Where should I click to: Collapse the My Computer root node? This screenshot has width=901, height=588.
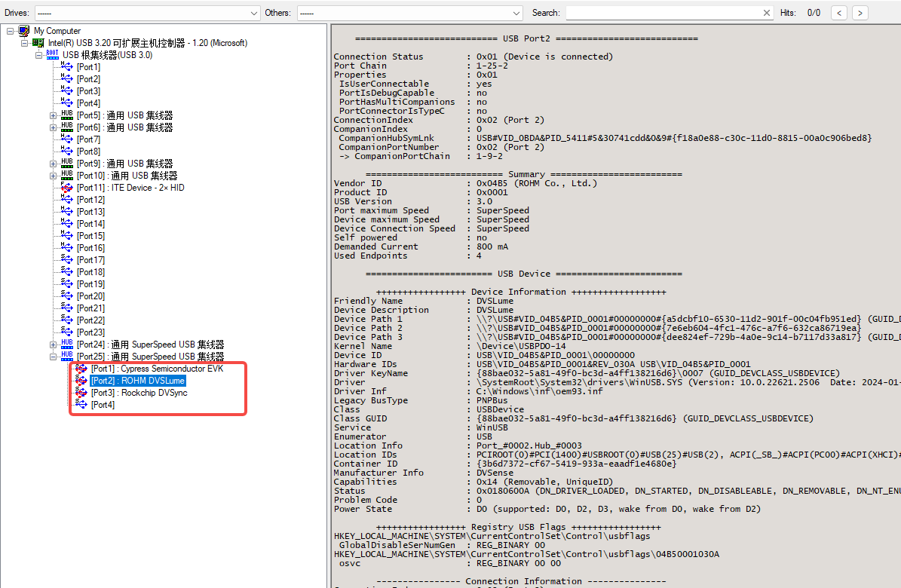pyautogui.click(x=11, y=31)
